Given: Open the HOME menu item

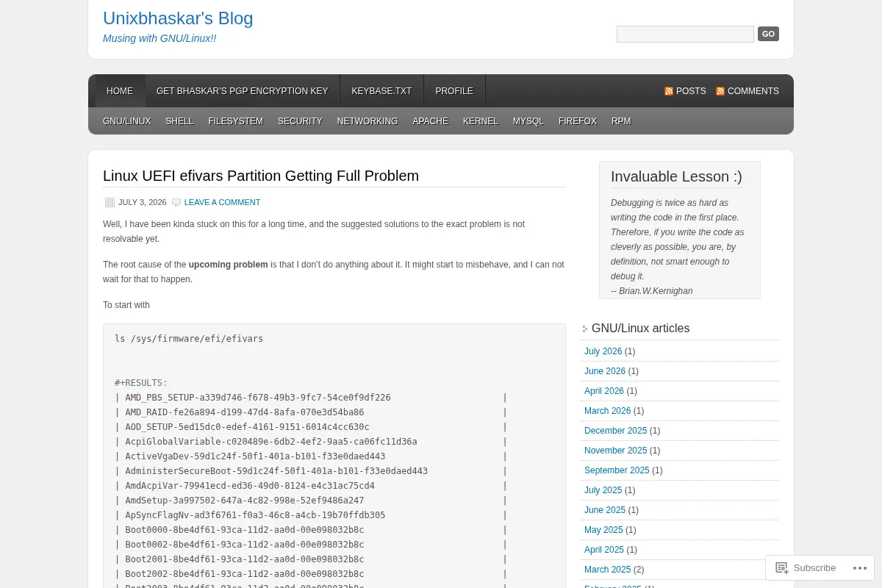Looking at the screenshot, I should tap(120, 91).
